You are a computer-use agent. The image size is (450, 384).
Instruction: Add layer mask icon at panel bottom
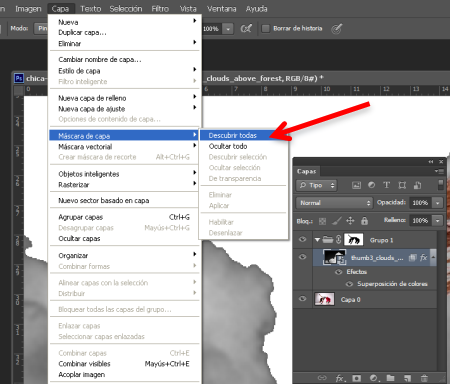(357, 378)
